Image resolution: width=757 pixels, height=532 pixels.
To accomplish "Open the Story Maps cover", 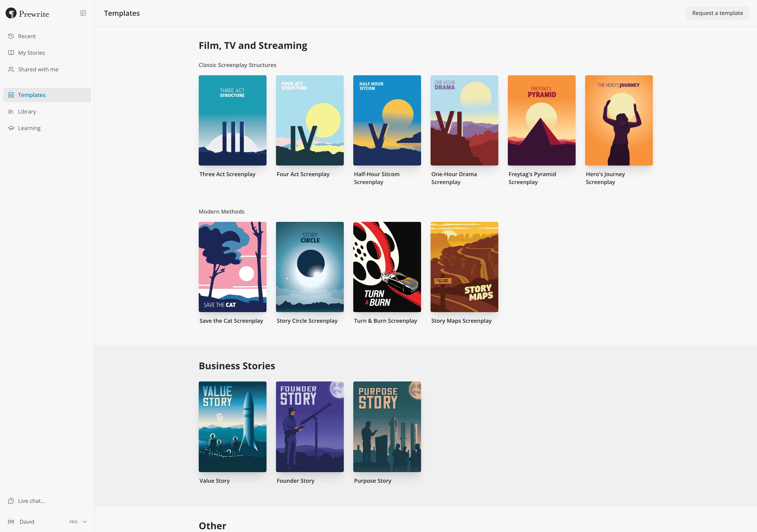I will [464, 267].
